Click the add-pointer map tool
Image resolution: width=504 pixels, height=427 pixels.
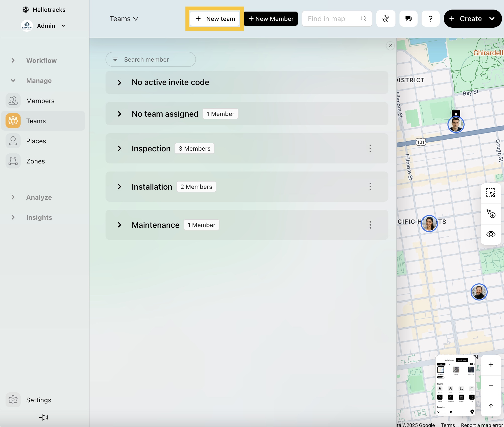pyautogui.click(x=490, y=213)
